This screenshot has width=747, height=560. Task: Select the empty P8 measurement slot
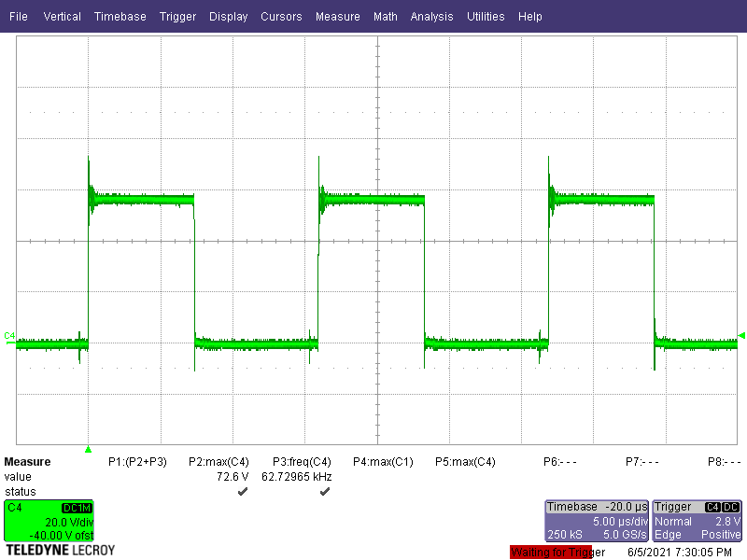click(x=725, y=461)
